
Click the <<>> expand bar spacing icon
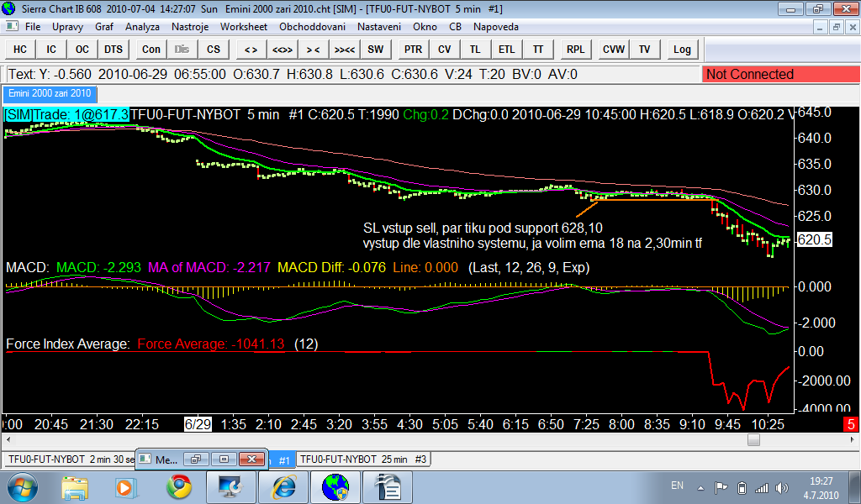coord(283,50)
